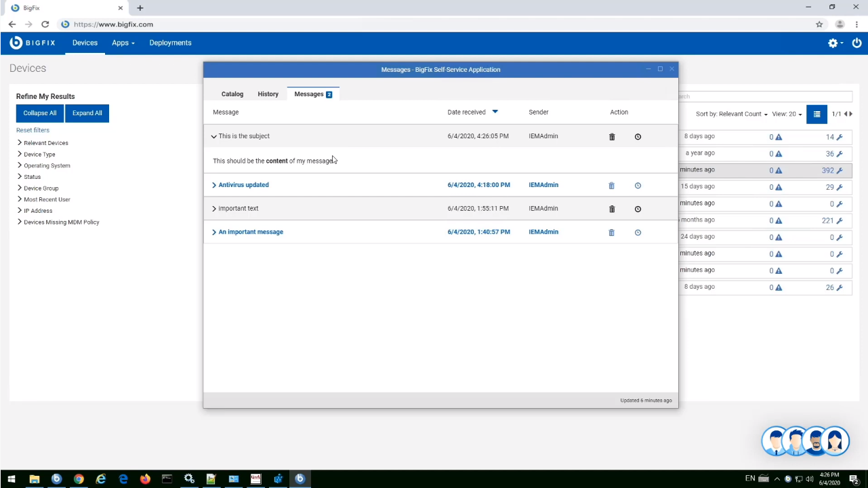The width and height of the screenshot is (868, 488).
Task: Open the support avatars chat widget
Action: 805,441
